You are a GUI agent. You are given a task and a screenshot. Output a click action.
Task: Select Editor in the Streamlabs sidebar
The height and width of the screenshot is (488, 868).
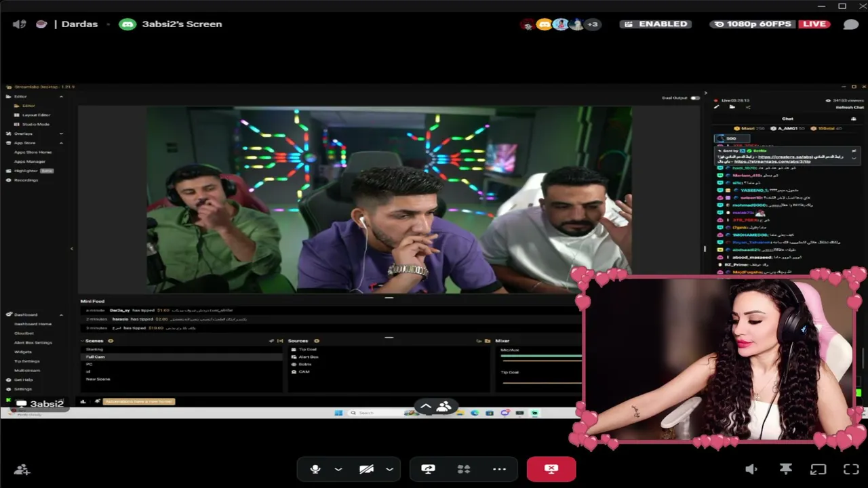click(x=28, y=106)
